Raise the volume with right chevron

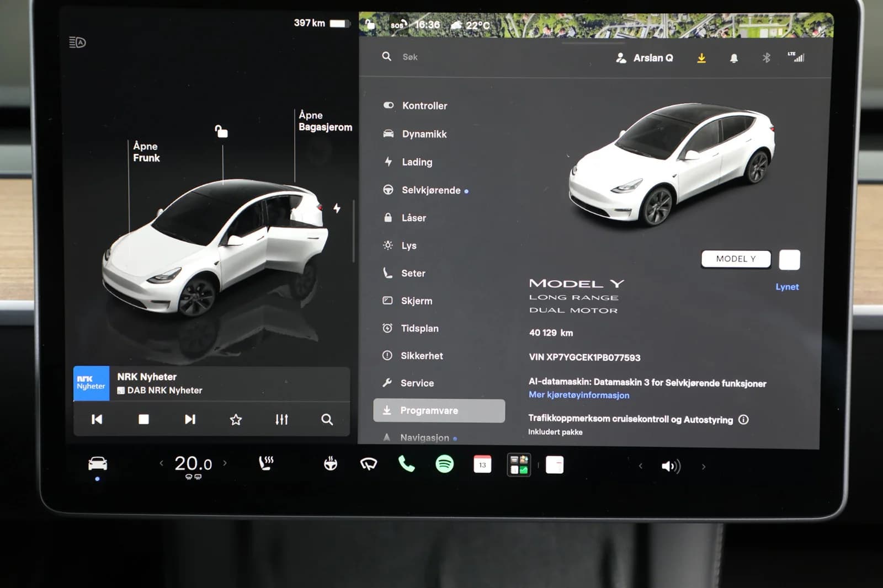704,467
